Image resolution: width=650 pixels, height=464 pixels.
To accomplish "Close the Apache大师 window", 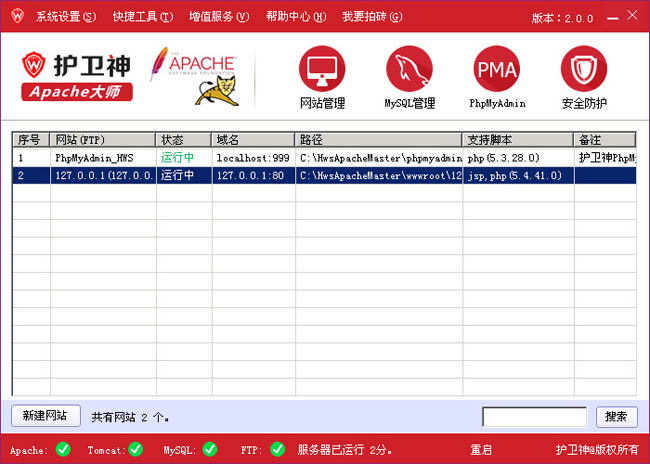I will click(632, 15).
